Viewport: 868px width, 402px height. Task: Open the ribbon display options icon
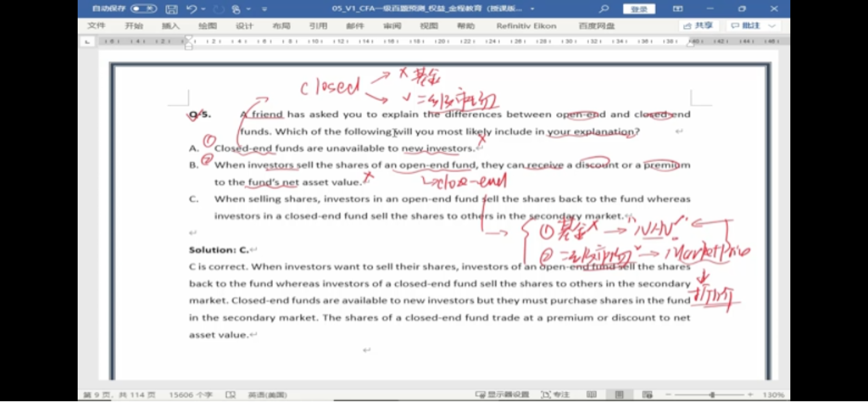tap(678, 8)
